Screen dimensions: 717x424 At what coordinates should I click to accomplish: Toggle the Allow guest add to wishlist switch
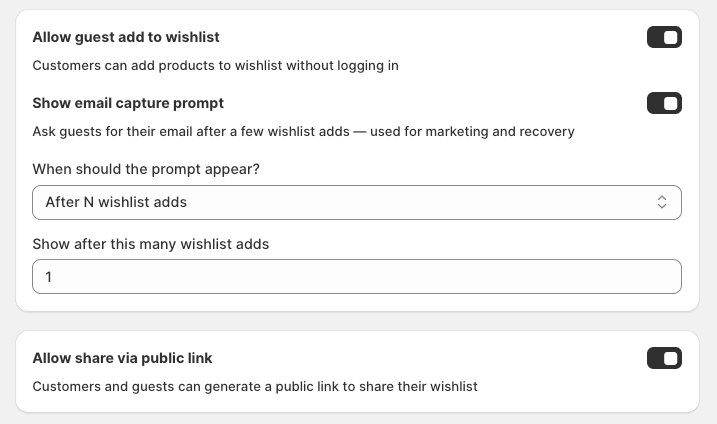point(664,37)
